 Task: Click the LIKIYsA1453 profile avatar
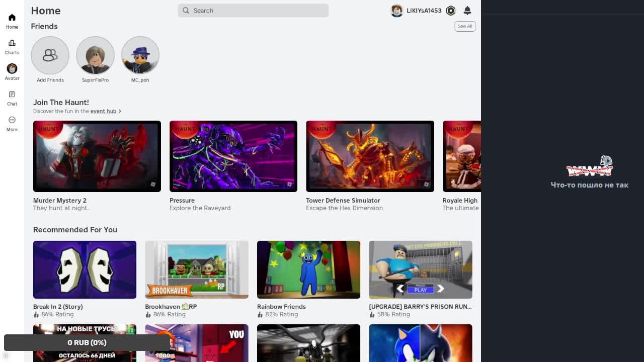[397, 11]
